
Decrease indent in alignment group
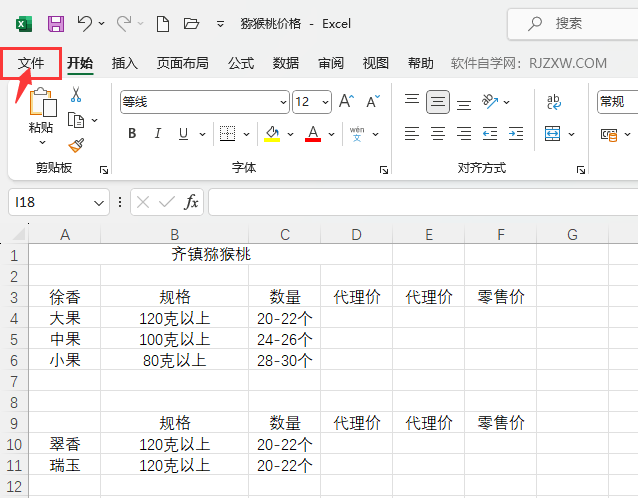(x=490, y=133)
